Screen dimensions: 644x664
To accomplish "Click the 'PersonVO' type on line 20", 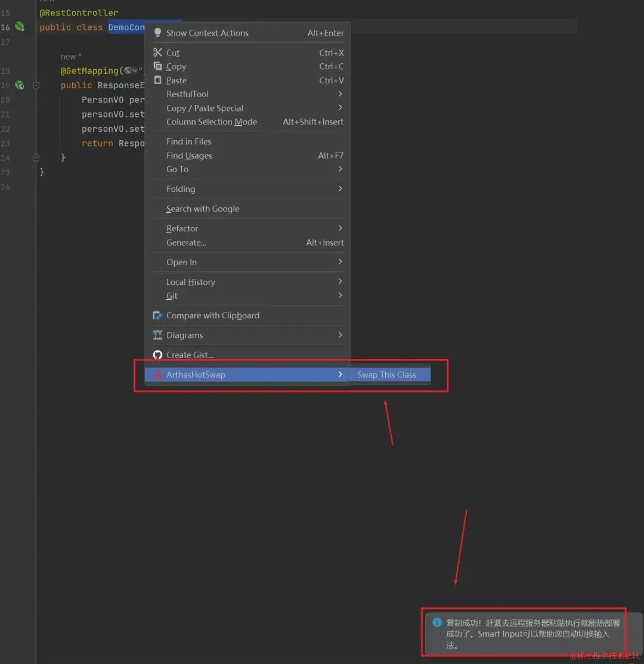I will click(103, 100).
